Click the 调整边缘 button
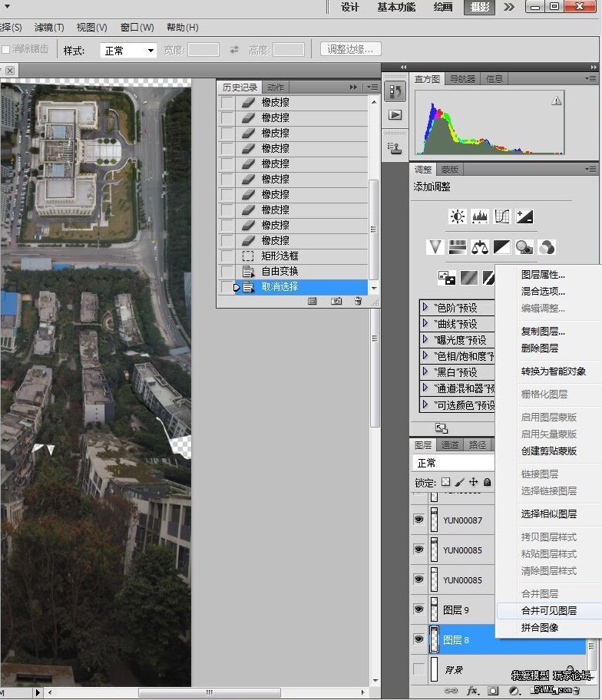This screenshot has width=602, height=700. [x=350, y=50]
